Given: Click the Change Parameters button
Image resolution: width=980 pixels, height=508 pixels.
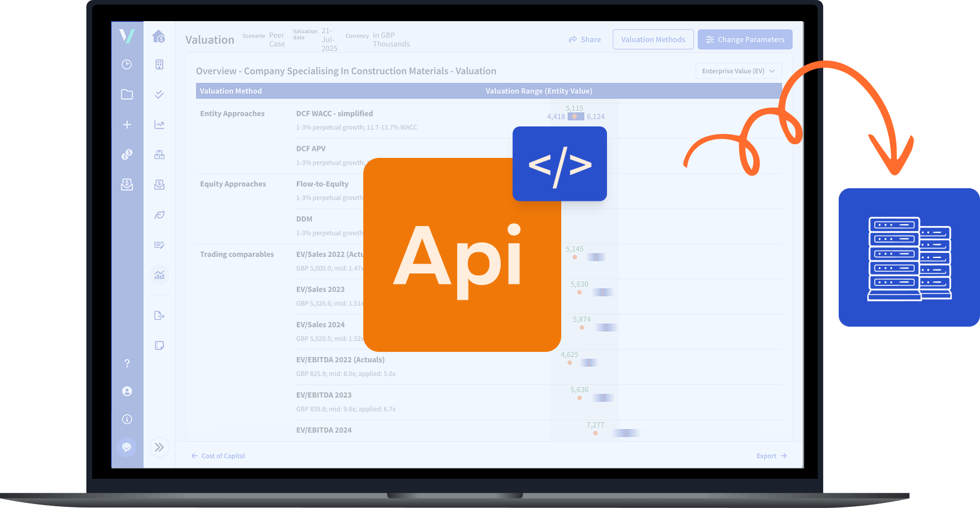Looking at the screenshot, I should [x=745, y=39].
